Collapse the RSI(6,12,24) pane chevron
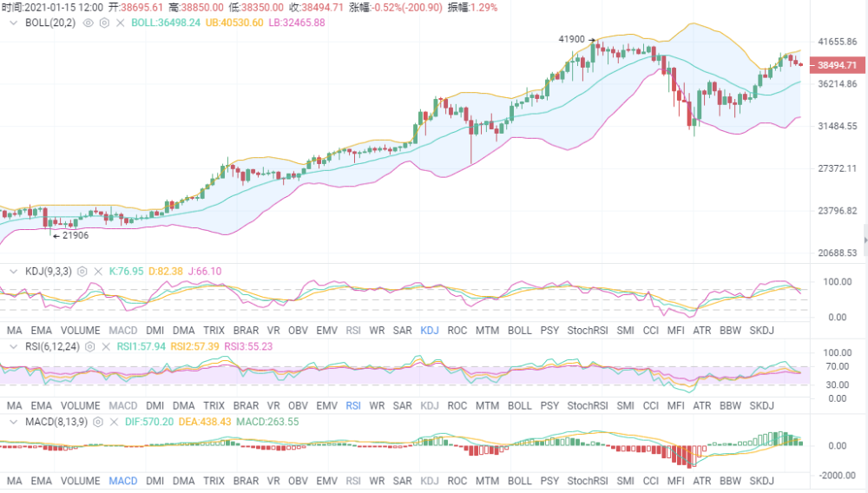Screen dimensions: 868x493 coord(14,346)
